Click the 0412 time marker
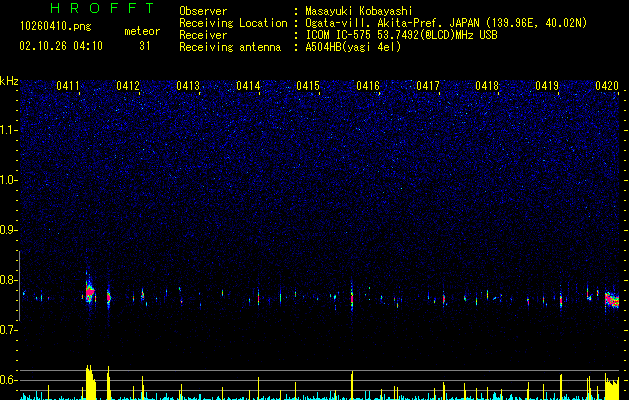Viewport: 629px width, 400px height. [x=128, y=86]
